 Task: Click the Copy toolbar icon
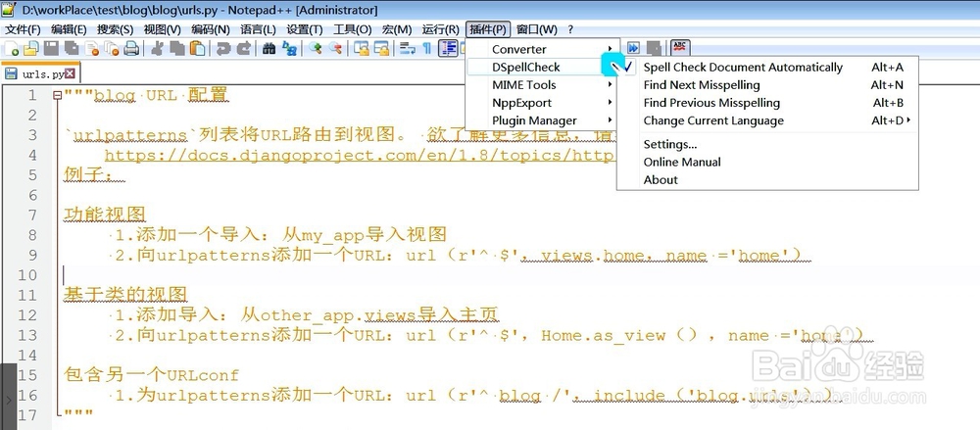[x=176, y=49]
